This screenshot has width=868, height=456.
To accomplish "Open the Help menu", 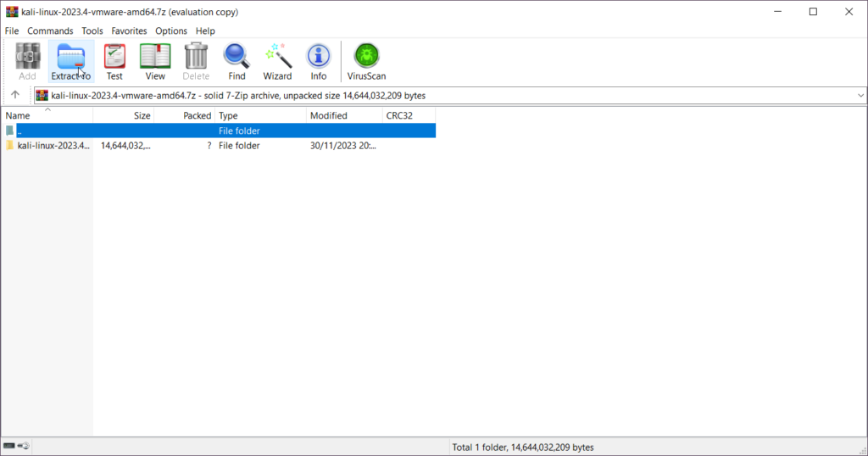I will click(205, 31).
